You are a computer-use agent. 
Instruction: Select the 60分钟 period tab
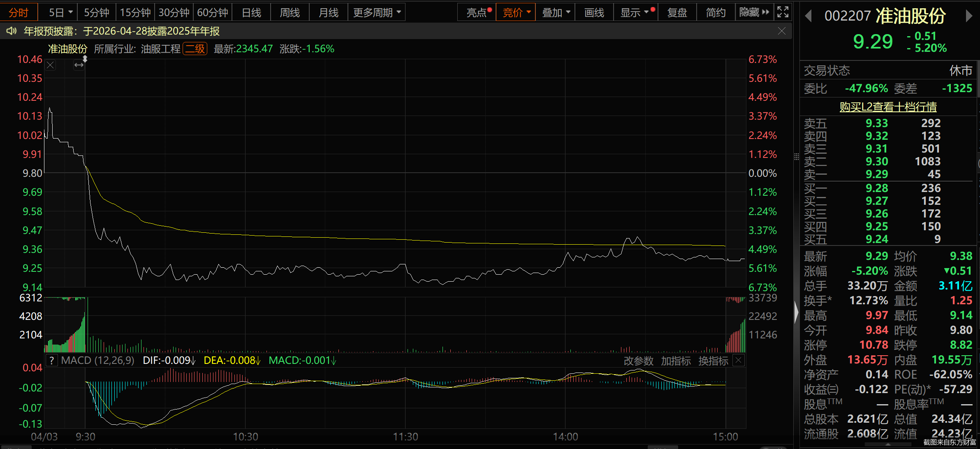(212, 12)
